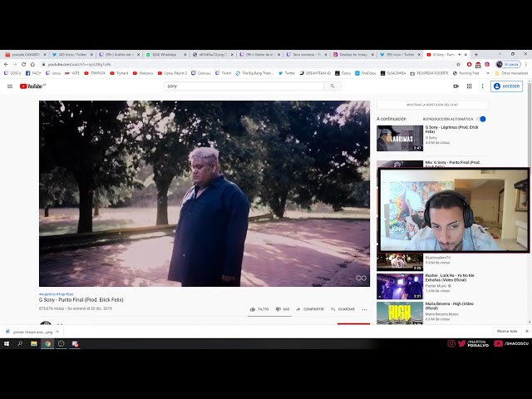Click the create video camera icon

click(x=456, y=86)
